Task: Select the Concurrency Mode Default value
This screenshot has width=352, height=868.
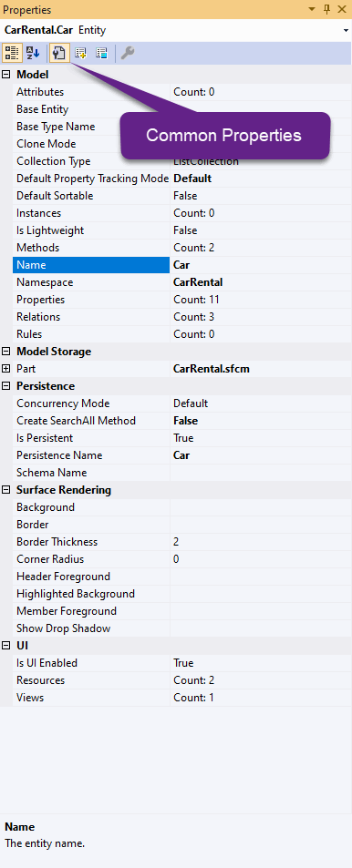Action: tap(261, 403)
